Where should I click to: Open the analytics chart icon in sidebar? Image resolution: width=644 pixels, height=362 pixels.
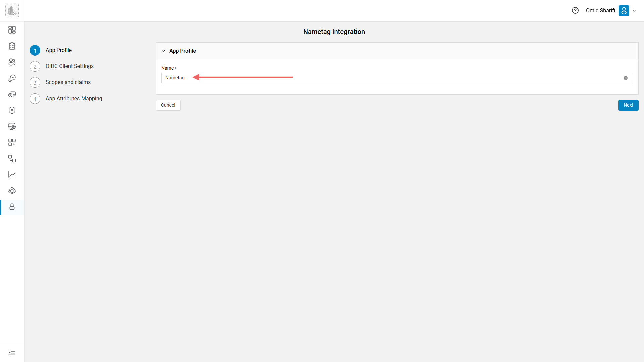click(12, 175)
